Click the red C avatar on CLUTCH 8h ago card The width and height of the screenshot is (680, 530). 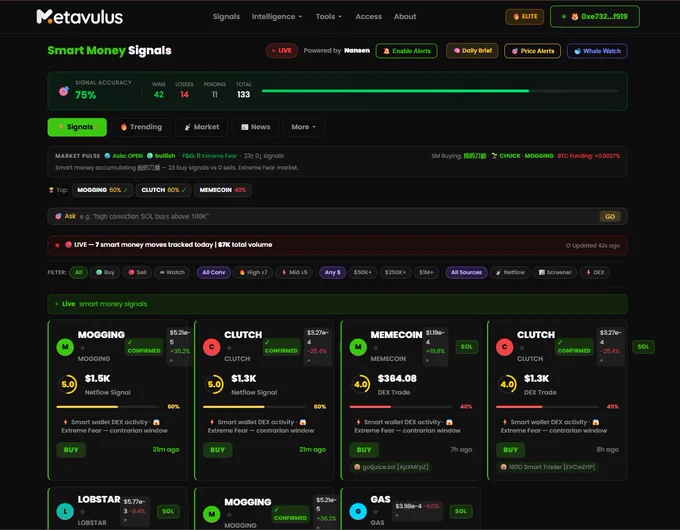point(504,347)
